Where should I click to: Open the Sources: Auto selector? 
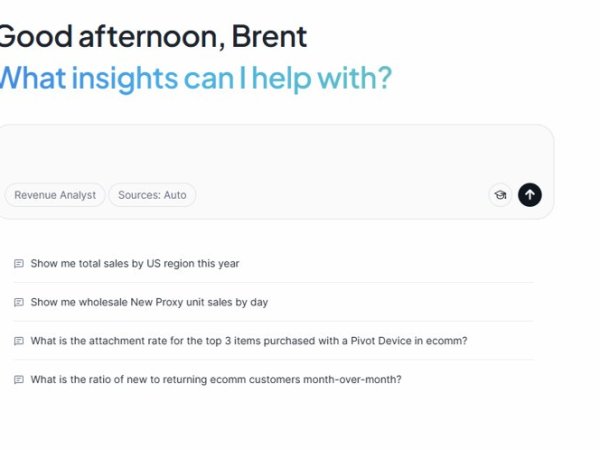coord(152,195)
